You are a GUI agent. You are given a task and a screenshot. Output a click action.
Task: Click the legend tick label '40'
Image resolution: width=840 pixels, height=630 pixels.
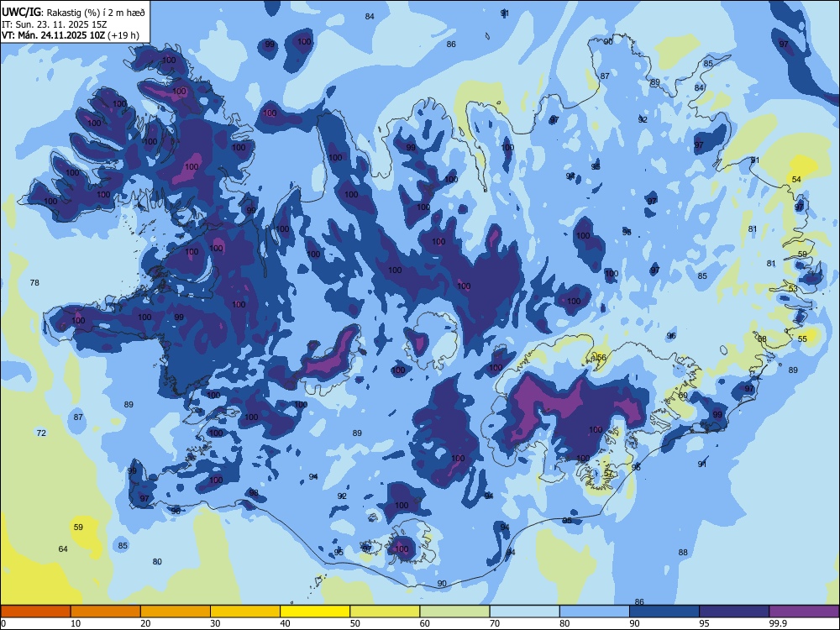285,623
